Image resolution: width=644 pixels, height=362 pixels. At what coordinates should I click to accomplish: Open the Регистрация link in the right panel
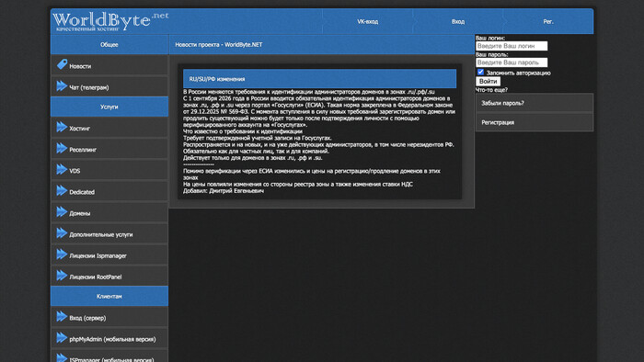[x=535, y=122]
